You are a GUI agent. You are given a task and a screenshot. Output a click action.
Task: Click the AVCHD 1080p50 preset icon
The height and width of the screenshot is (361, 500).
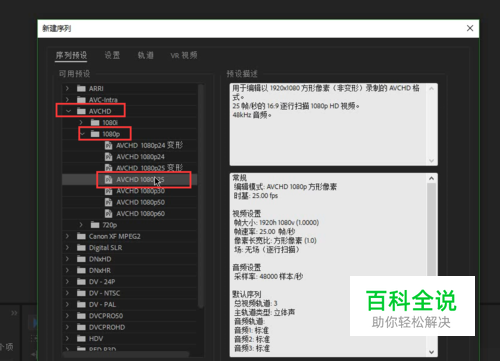pyautogui.click(x=108, y=202)
